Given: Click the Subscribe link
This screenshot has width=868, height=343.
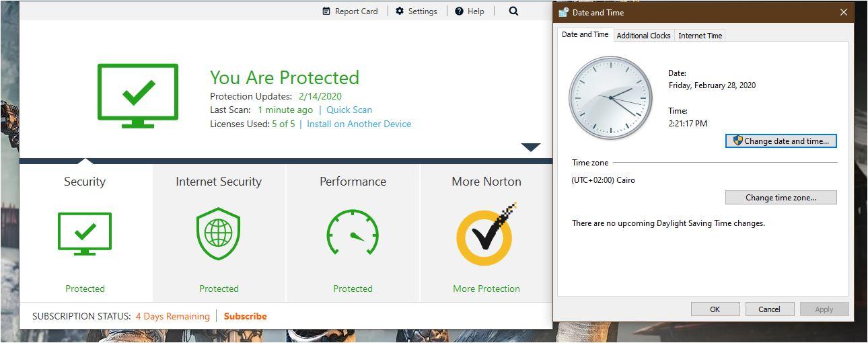Looking at the screenshot, I should tap(245, 316).
